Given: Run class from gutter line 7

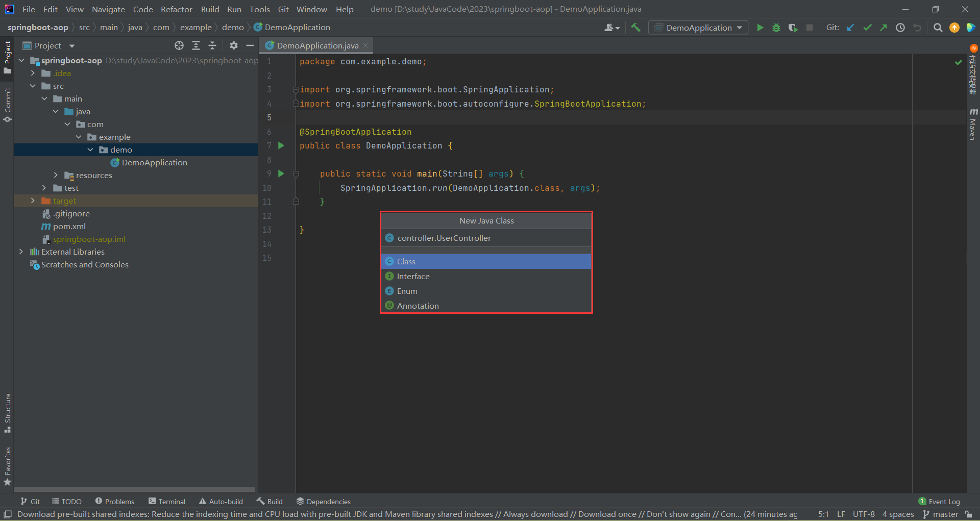Looking at the screenshot, I should coord(281,145).
